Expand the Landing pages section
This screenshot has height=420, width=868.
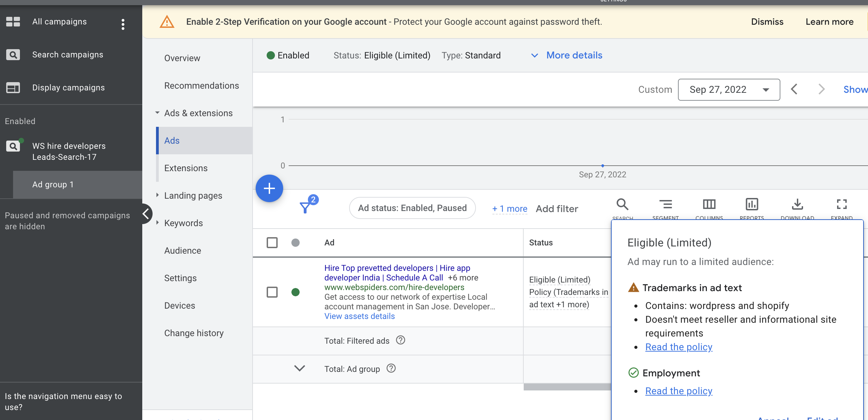click(193, 196)
